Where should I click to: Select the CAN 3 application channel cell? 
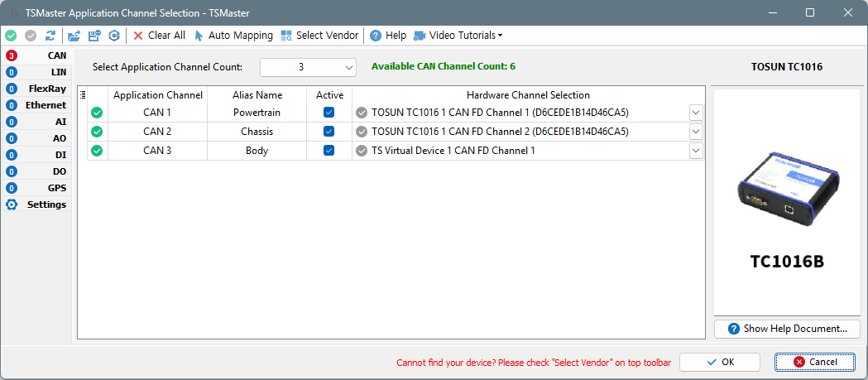[x=157, y=151]
